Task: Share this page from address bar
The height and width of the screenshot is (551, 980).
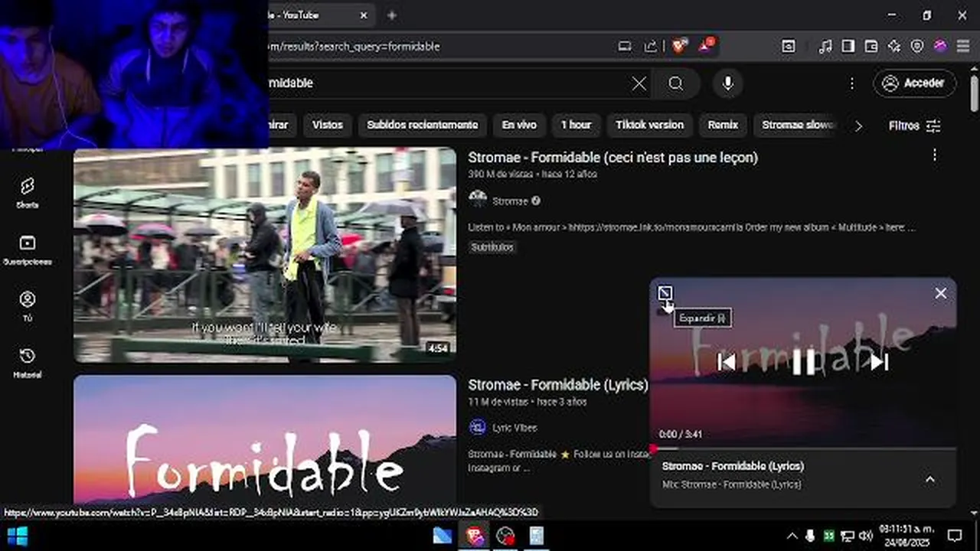Action: click(650, 47)
